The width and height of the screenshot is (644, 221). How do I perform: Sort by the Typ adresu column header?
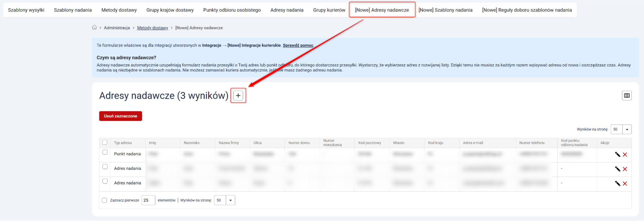pos(123,143)
